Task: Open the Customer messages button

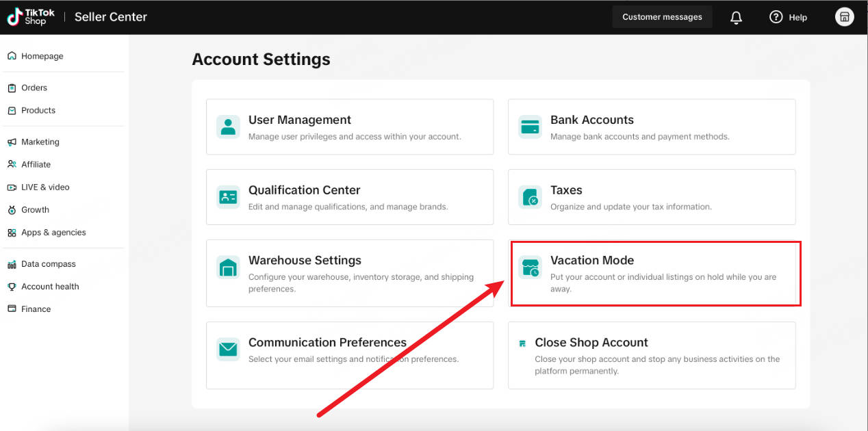Action: click(662, 17)
